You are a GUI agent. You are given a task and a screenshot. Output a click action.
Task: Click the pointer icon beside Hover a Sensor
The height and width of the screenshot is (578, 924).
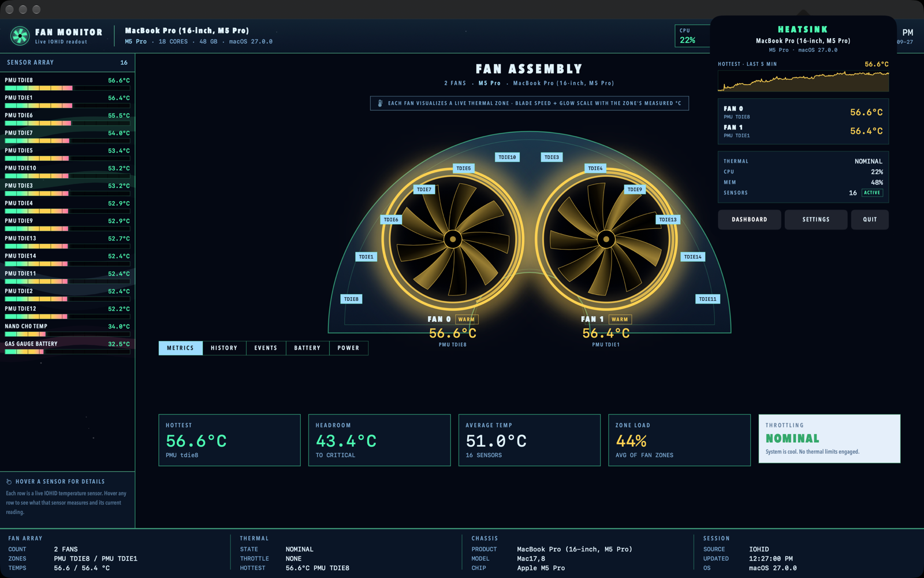[9, 481]
